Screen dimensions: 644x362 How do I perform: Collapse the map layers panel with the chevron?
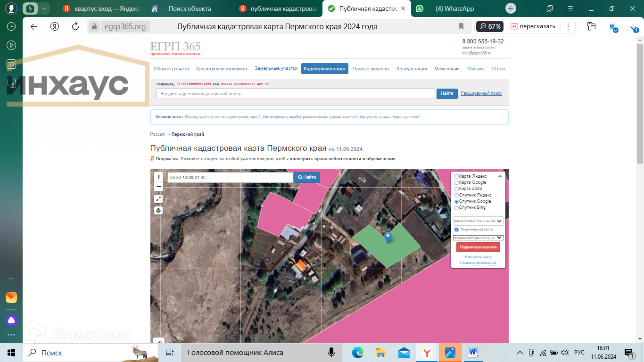click(500, 176)
